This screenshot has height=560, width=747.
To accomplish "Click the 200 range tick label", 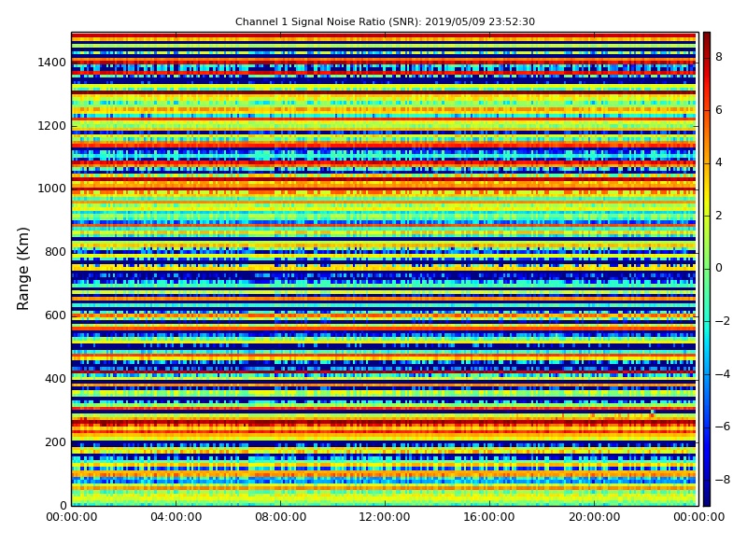I will 55,441.
